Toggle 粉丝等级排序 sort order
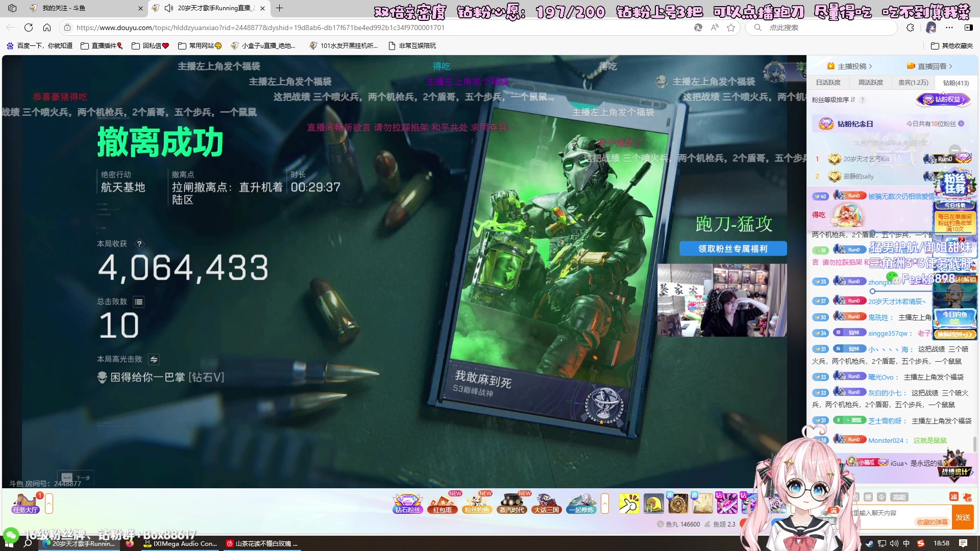Image resolution: width=980 pixels, height=551 pixels. coord(834,100)
